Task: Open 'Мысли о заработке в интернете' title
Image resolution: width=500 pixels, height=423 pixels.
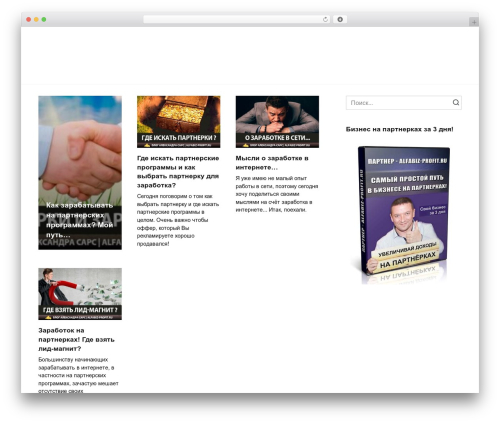Action: pos(272,162)
